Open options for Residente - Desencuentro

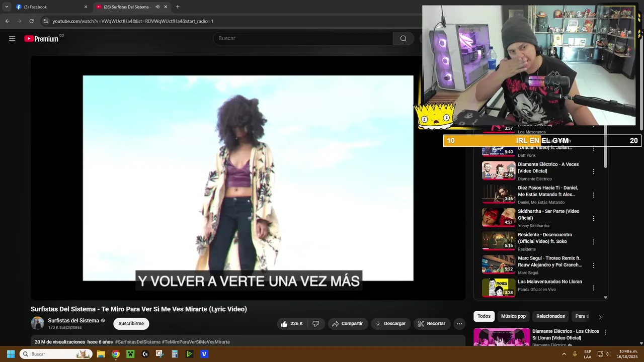(x=594, y=242)
